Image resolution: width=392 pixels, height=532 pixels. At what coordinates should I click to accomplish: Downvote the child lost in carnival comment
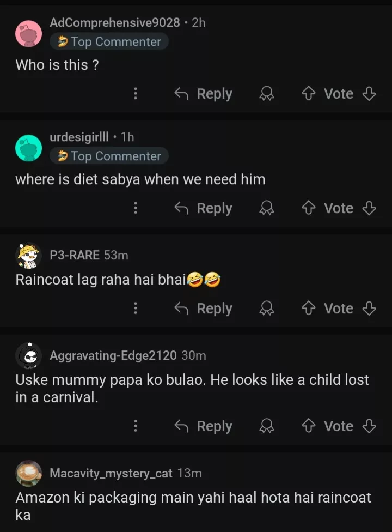(369, 426)
